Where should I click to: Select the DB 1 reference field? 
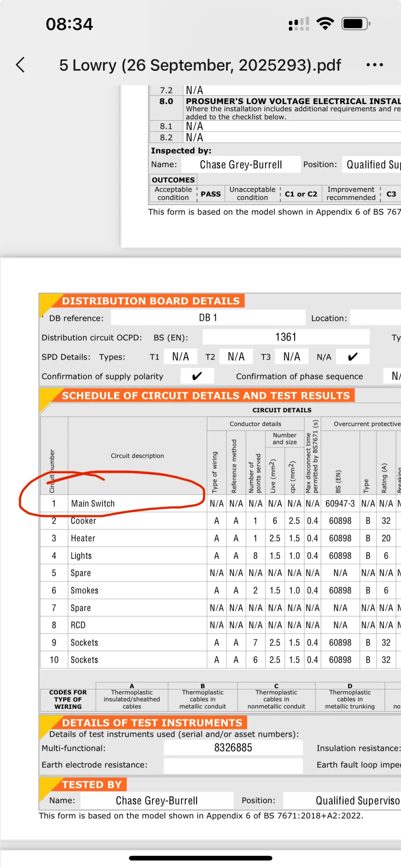(208, 318)
